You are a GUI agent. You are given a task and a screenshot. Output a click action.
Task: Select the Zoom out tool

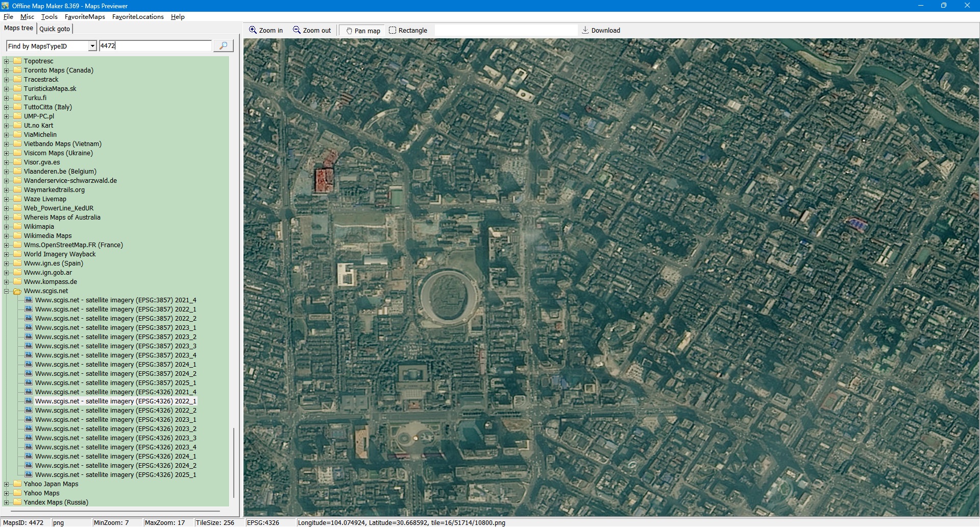click(x=312, y=31)
